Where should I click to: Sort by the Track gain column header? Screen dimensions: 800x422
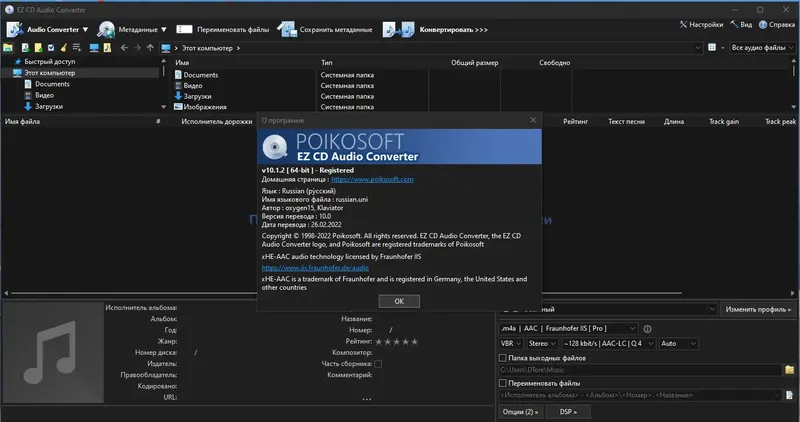click(x=724, y=121)
